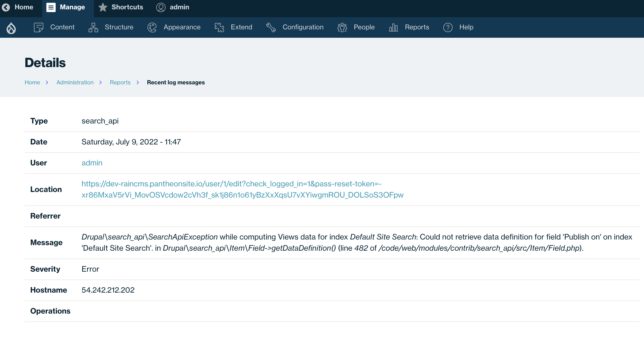Select the People group icon
This screenshot has width=644, height=342.
(x=342, y=27)
